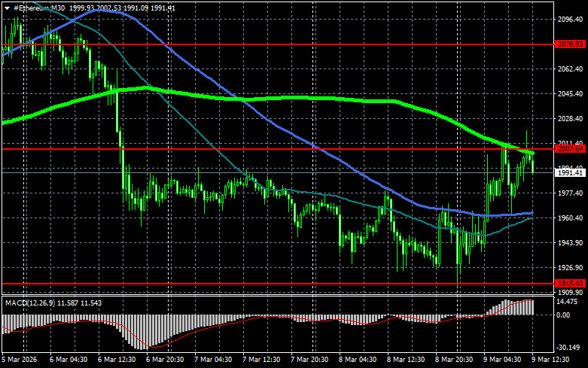Click the 2062.40 price scale value
Image resolution: width=588 pixels, height=368 pixels.
[571, 69]
